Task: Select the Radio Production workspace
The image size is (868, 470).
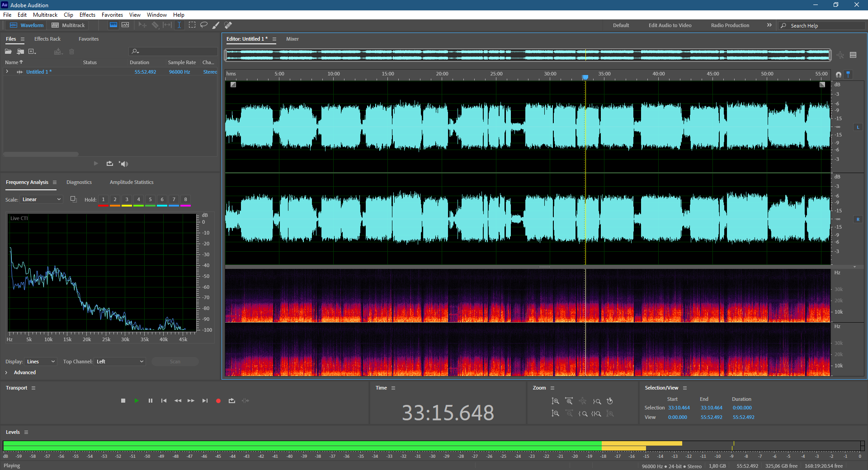Action: [730, 25]
